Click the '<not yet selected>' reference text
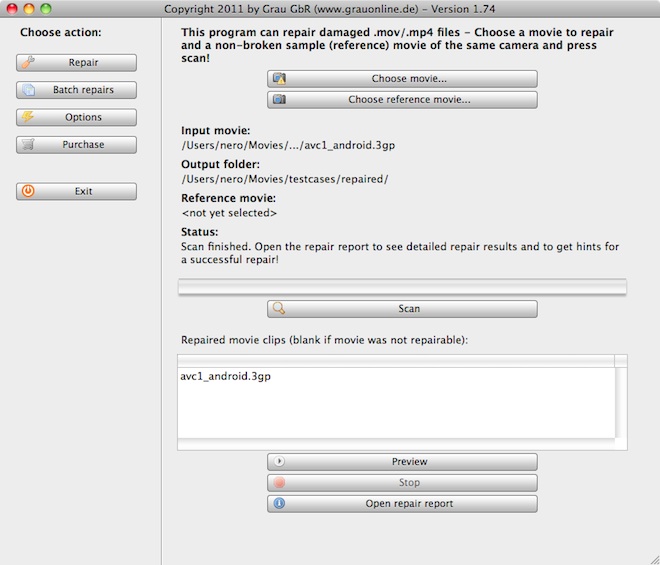 click(x=229, y=213)
